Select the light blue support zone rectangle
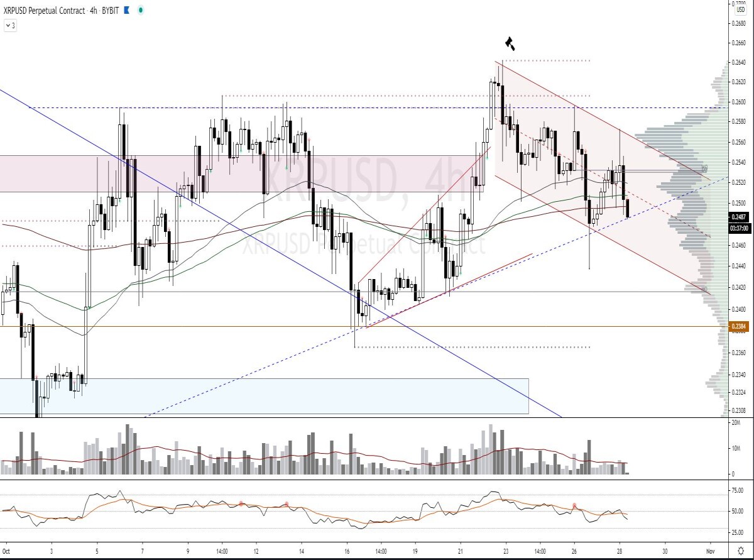The height and width of the screenshot is (560, 754). pyautogui.click(x=264, y=396)
